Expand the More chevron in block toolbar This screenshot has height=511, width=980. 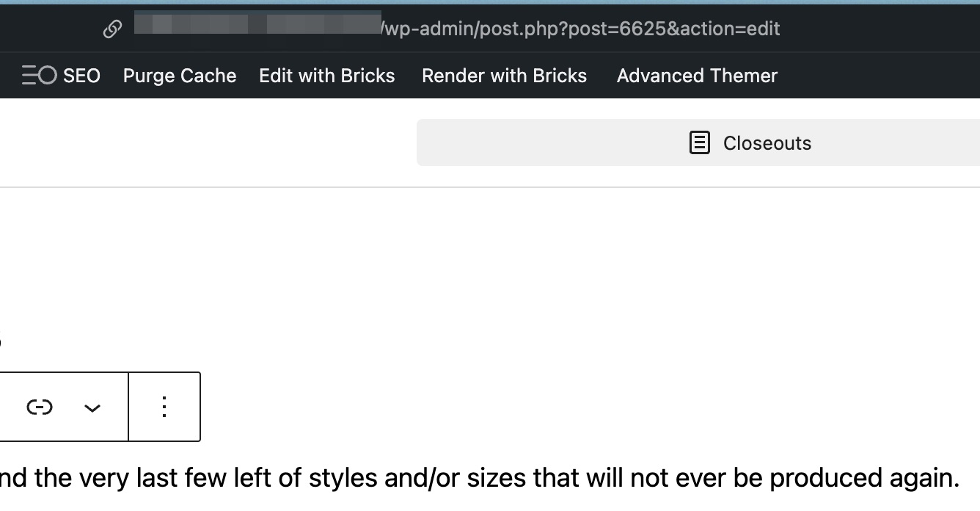coord(92,407)
